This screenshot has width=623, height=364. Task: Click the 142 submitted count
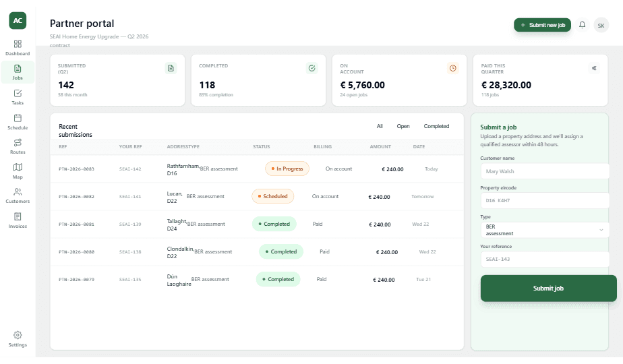[66, 85]
